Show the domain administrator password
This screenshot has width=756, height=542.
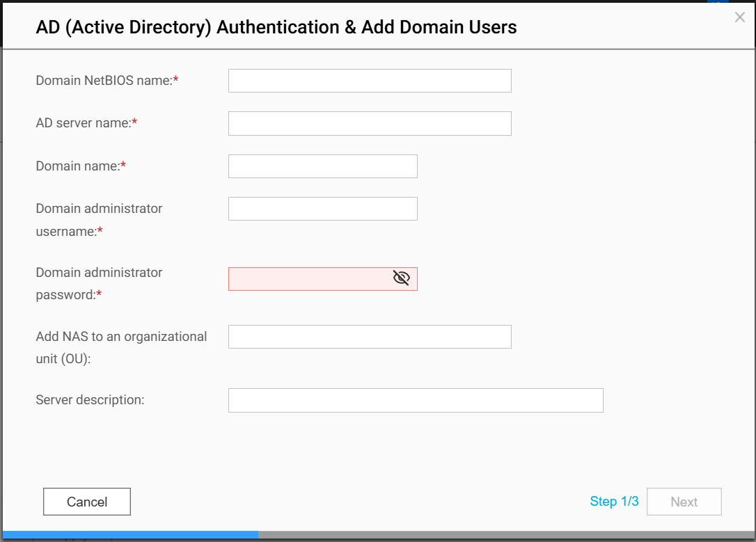[x=401, y=279]
